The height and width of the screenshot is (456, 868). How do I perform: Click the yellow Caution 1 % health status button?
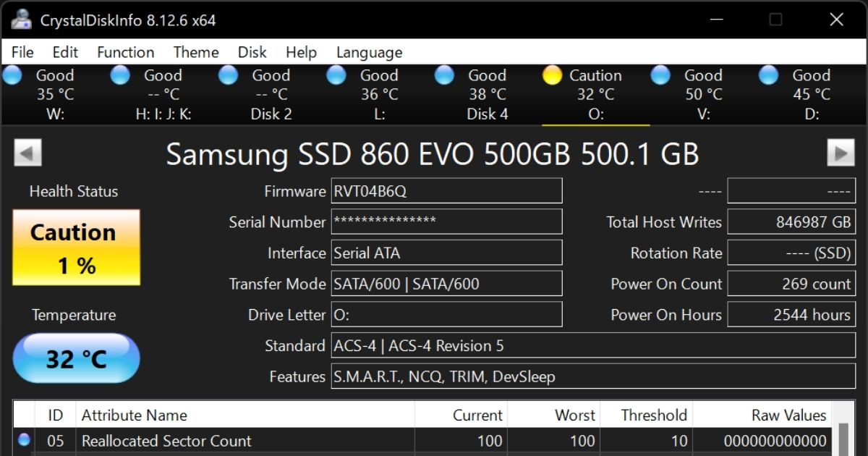coord(76,248)
